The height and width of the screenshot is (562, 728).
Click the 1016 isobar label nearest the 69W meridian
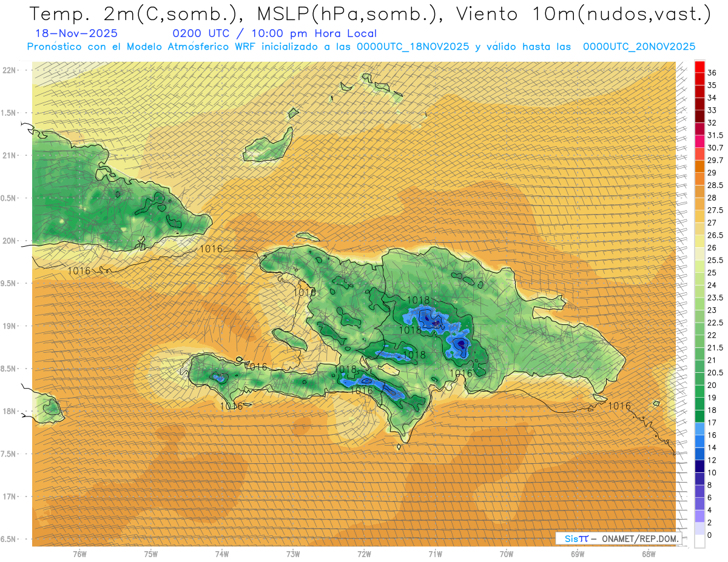[x=619, y=406]
